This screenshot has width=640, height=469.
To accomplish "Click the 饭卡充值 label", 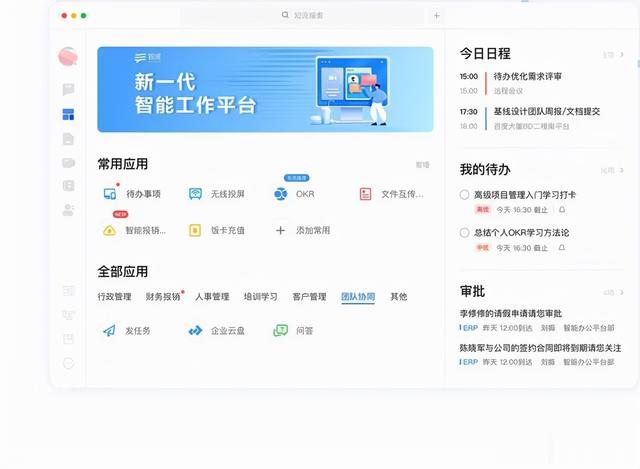I will click(227, 231).
